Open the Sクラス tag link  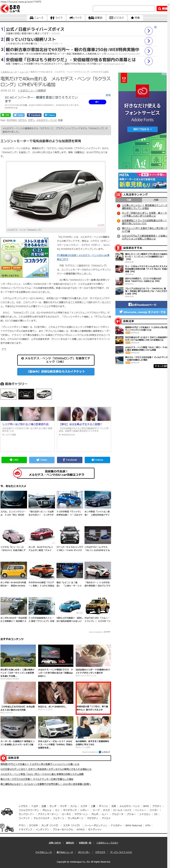(x=22, y=120)
